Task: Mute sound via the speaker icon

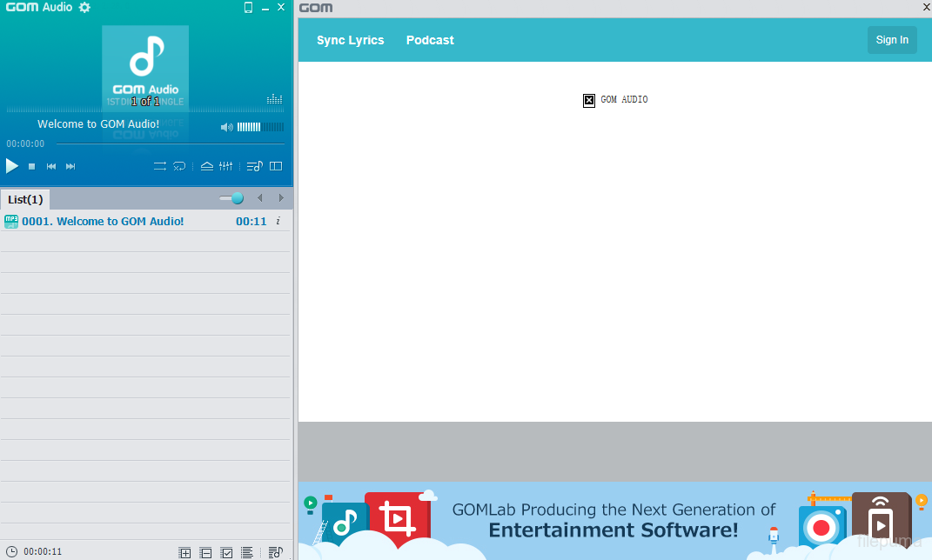Action: (227, 127)
